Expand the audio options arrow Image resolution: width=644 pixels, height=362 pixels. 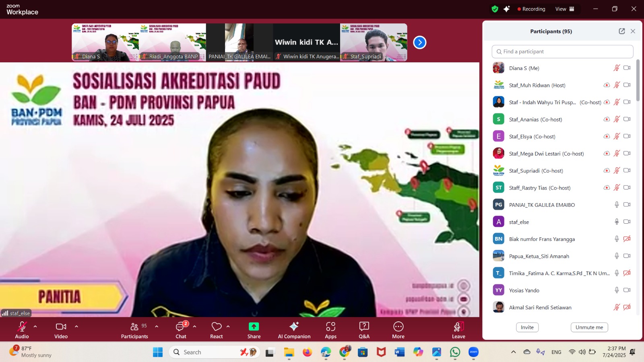click(x=35, y=327)
